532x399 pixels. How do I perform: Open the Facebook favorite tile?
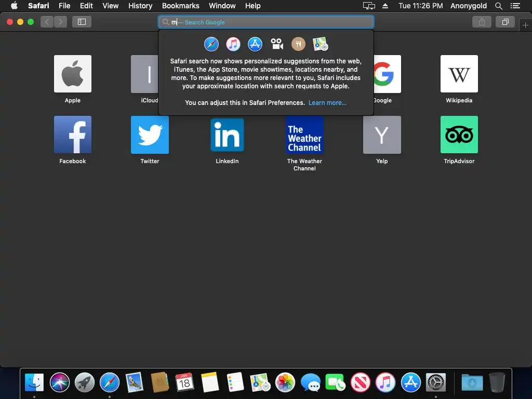point(73,135)
